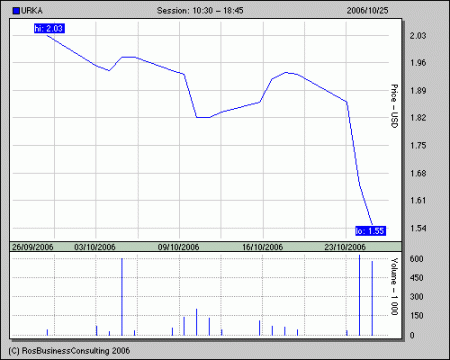Click the 23/10/2006 date label
Image resolution: width=450 pixels, height=360 pixels.
coord(345,247)
